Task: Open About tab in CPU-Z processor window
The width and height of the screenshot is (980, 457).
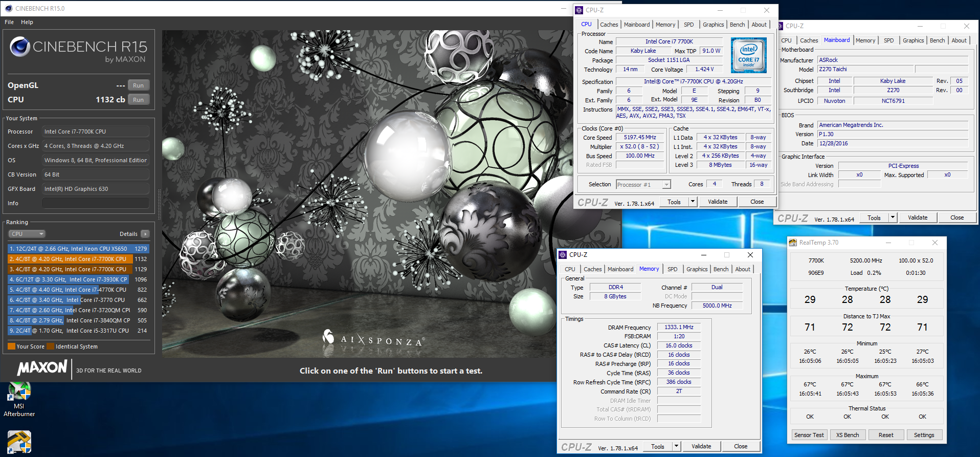Action: pyautogui.click(x=759, y=25)
